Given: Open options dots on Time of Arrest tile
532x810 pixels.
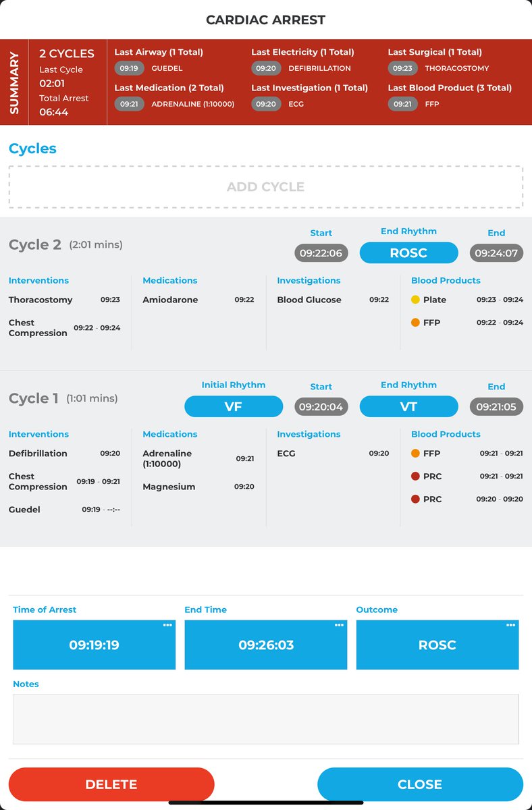Looking at the screenshot, I should point(167,626).
